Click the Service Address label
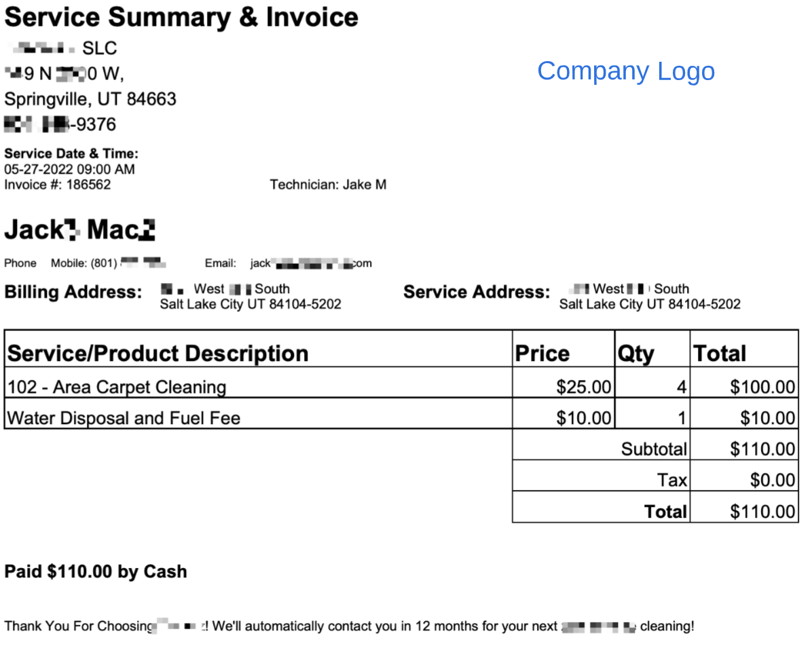Screen dimensions: 812x646 477,292
